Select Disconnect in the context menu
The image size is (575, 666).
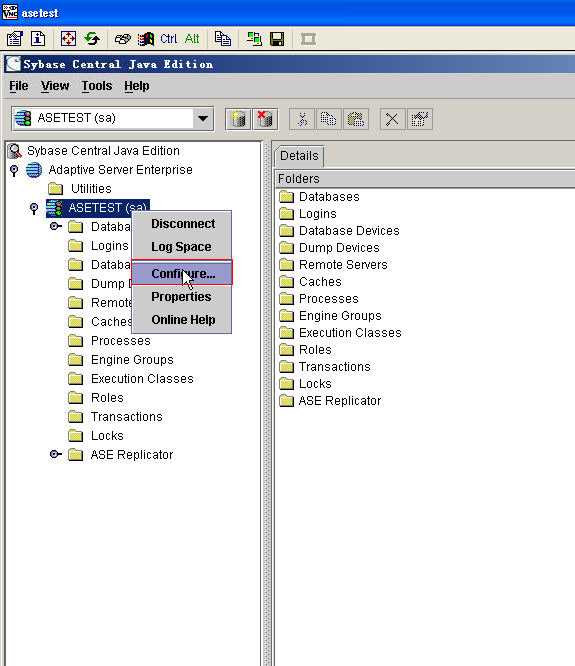tap(182, 224)
